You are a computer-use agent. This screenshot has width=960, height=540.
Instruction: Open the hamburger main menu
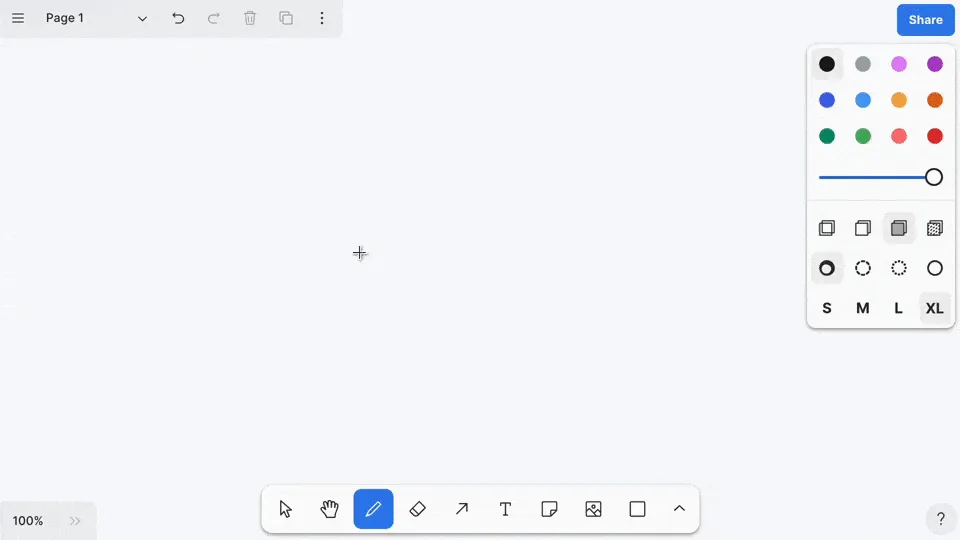click(18, 18)
